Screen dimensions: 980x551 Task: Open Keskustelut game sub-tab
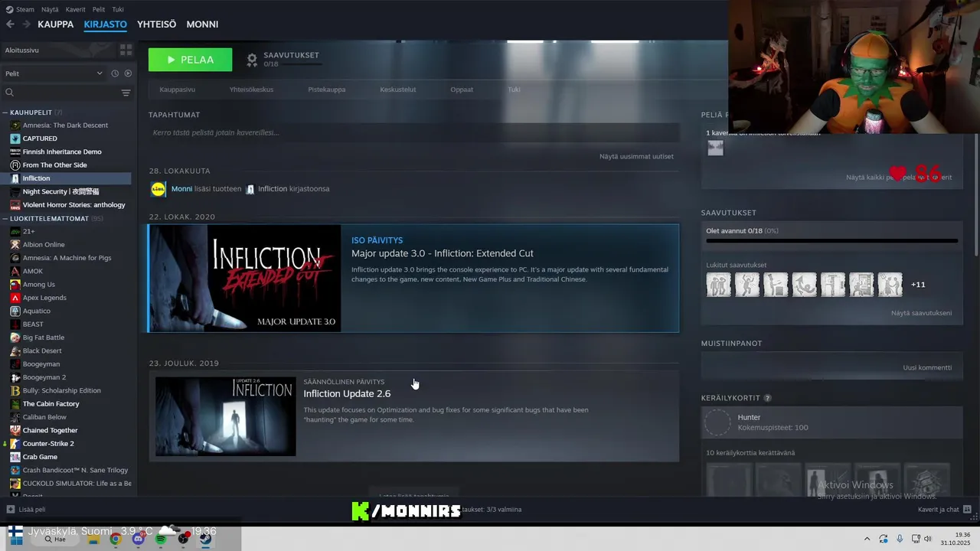pyautogui.click(x=398, y=90)
